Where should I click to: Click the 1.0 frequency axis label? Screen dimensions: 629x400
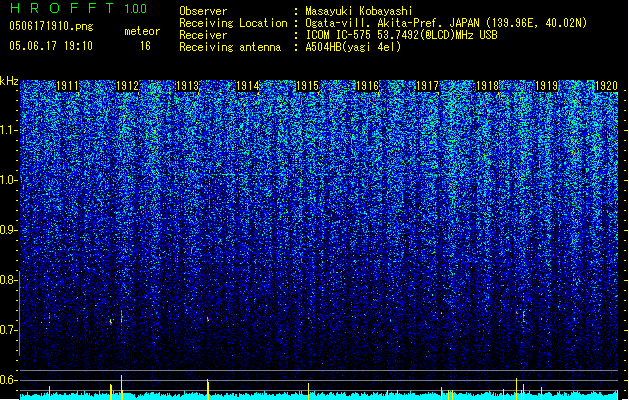pyautogui.click(x=8, y=180)
